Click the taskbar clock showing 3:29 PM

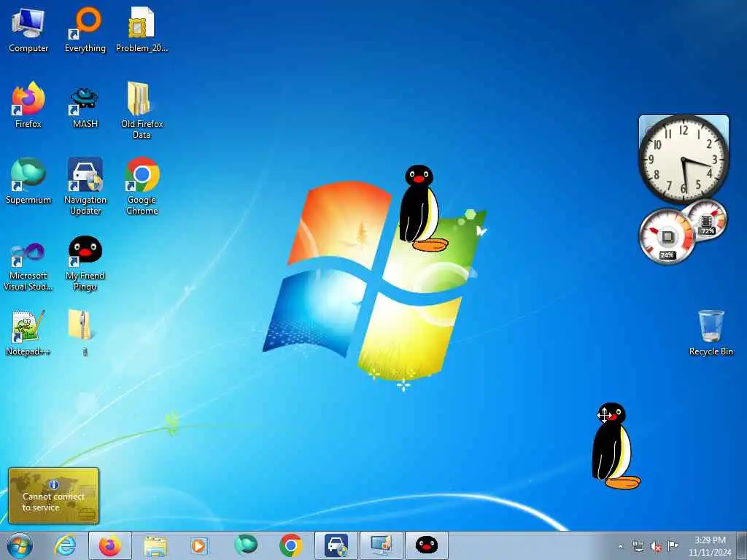710,546
